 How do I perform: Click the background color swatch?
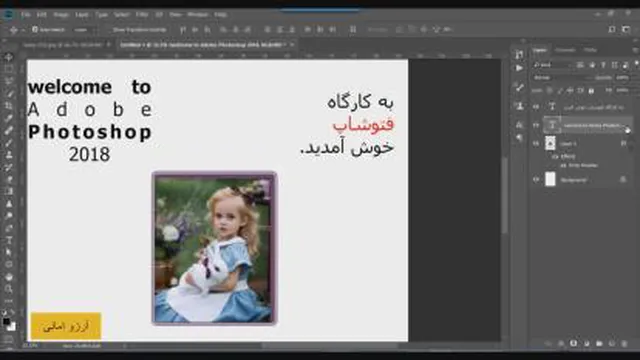[x=12, y=327]
